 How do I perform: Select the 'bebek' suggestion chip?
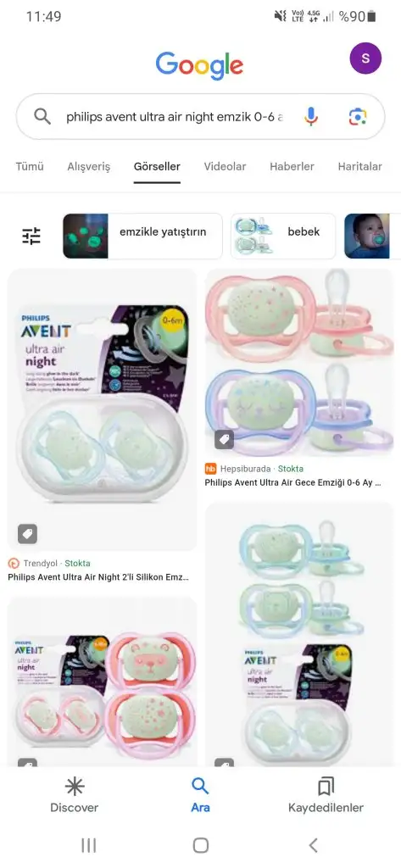point(283,236)
